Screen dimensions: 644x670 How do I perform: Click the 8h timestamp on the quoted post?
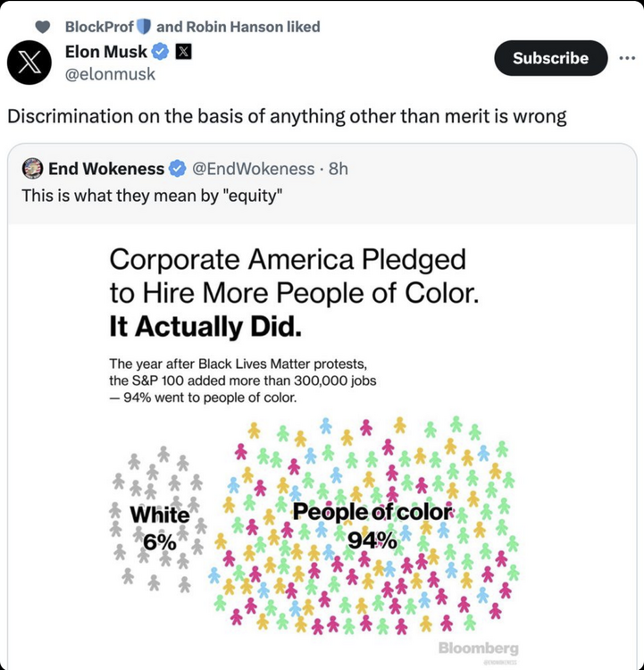[x=338, y=168]
